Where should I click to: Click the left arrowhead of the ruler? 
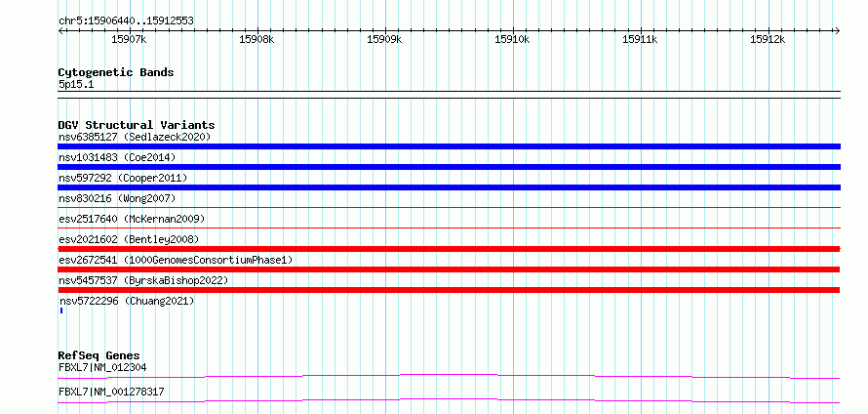tap(60, 30)
